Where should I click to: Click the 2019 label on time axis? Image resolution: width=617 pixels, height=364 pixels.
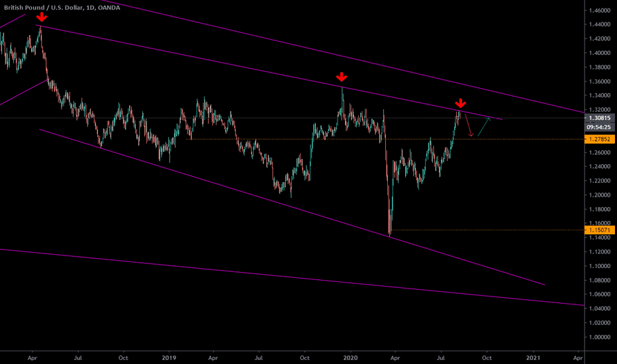pos(169,357)
